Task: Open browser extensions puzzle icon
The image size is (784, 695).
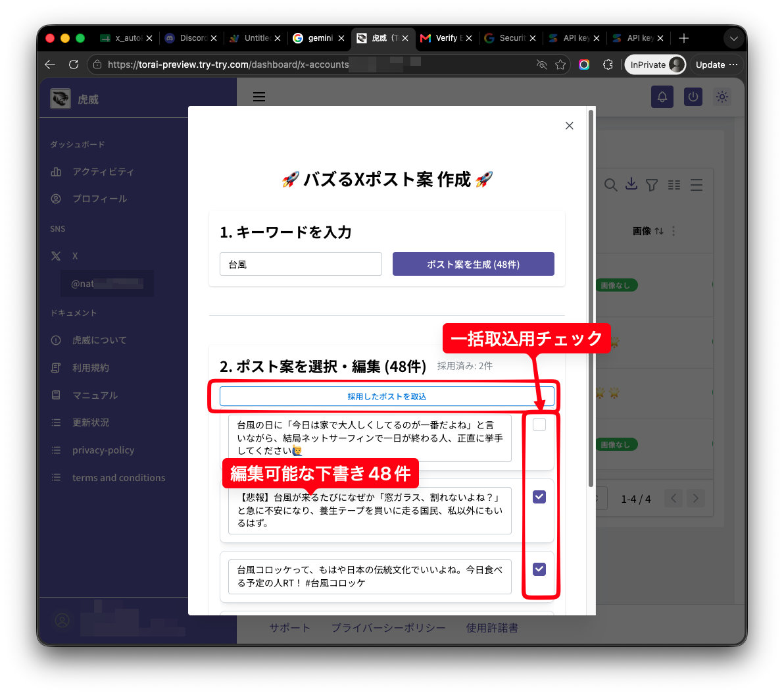Action: [608, 64]
